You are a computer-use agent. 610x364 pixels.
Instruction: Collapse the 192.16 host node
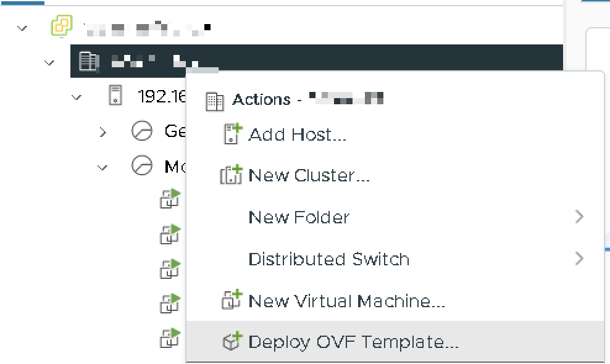[x=77, y=97]
